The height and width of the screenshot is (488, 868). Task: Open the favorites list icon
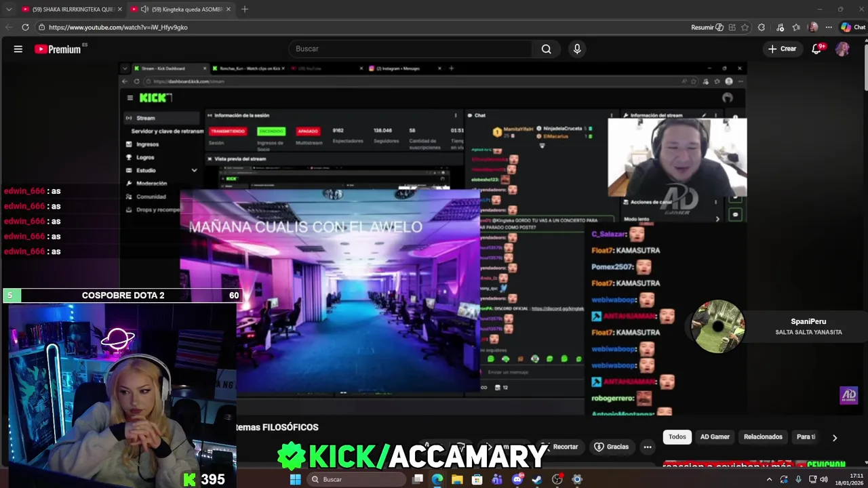tap(796, 27)
